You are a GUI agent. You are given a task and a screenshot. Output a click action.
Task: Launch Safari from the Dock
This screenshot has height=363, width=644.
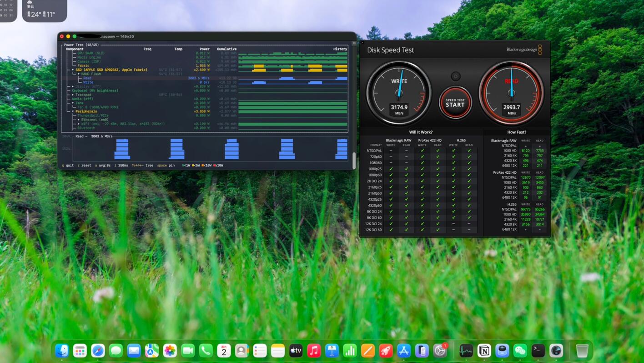coord(98,351)
